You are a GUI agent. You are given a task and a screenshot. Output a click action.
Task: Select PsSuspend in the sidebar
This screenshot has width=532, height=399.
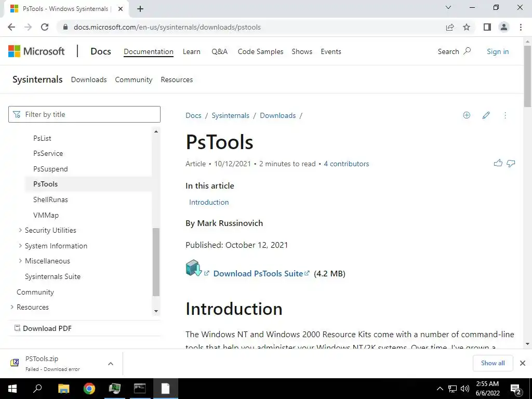coord(50,169)
